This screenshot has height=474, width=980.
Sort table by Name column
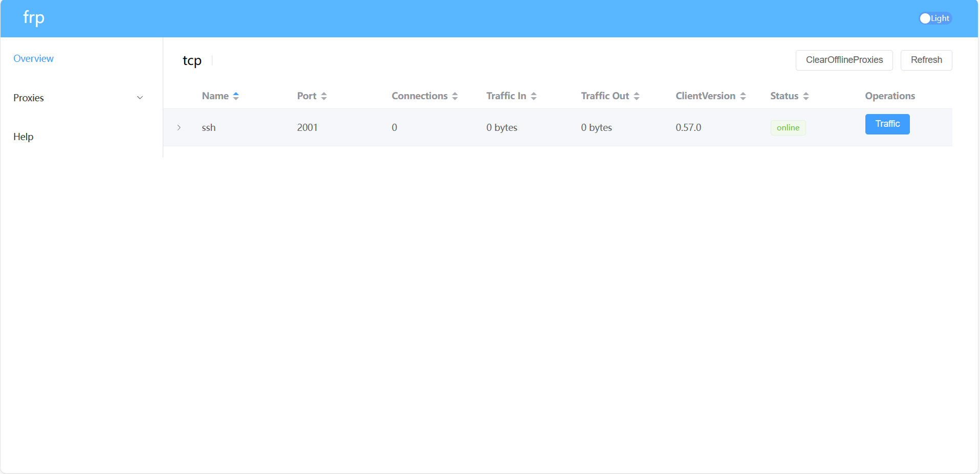tap(215, 96)
